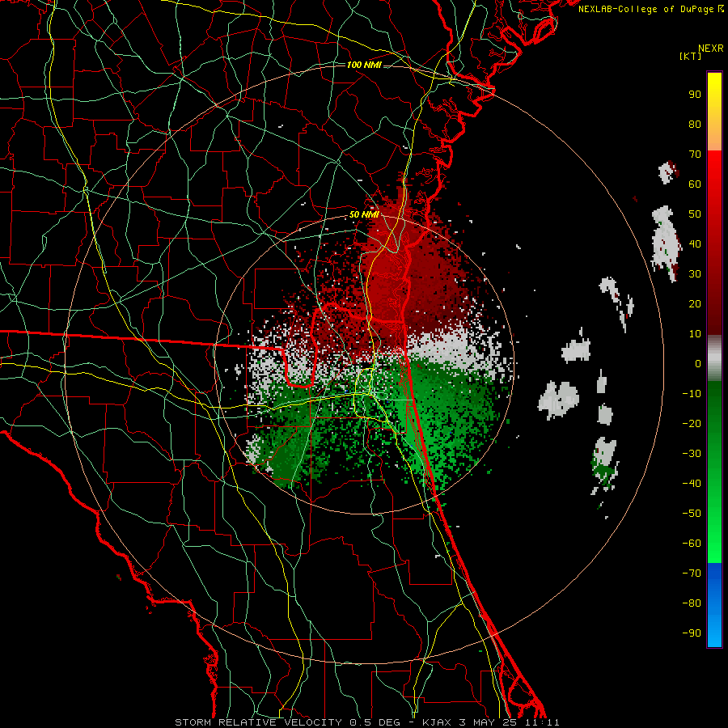728x728 pixels.
Task: Click the 11:11 timestamp text
Action: [x=542, y=722]
